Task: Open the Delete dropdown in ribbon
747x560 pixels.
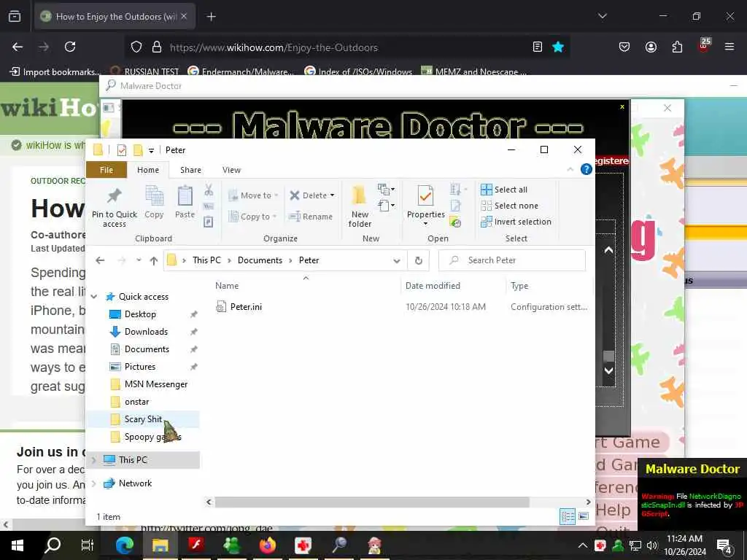Action: point(332,195)
